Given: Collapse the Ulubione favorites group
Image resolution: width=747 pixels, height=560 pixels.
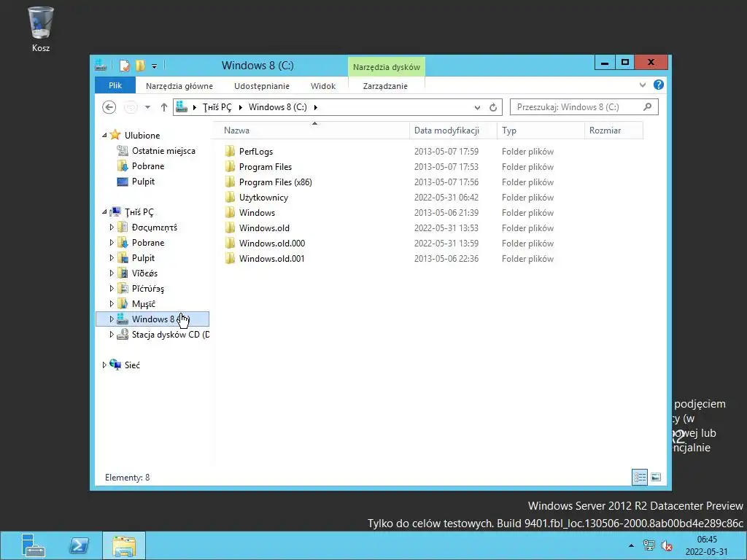Looking at the screenshot, I should [104, 135].
